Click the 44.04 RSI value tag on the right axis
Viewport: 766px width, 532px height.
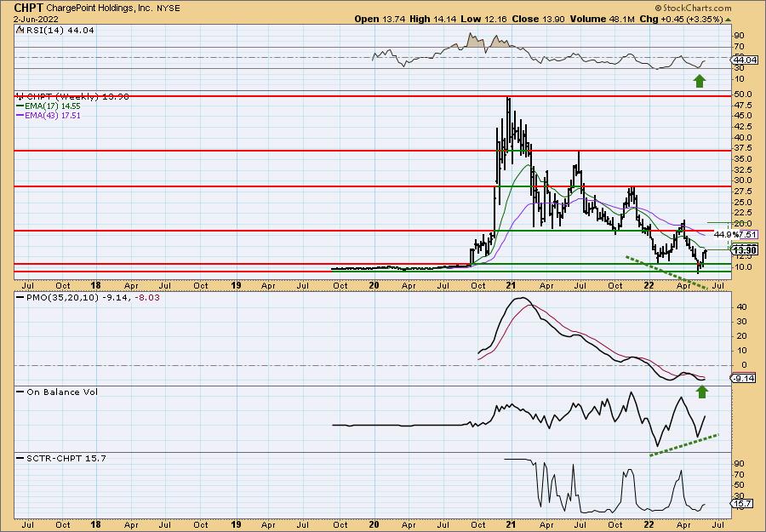[745, 60]
